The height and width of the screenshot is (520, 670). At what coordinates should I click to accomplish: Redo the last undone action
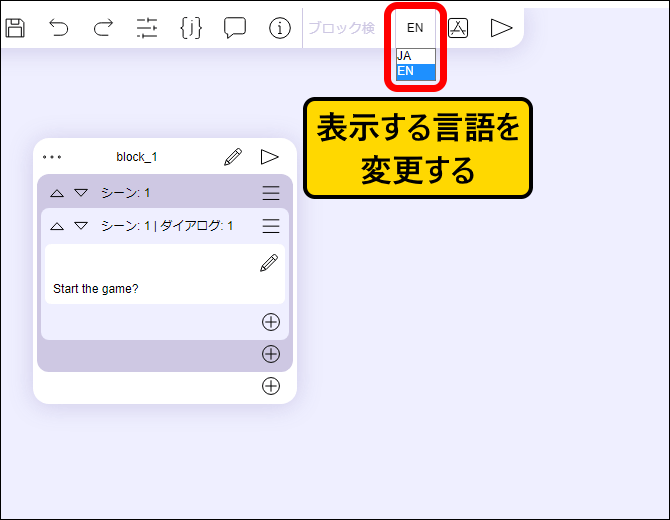pyautogui.click(x=103, y=28)
